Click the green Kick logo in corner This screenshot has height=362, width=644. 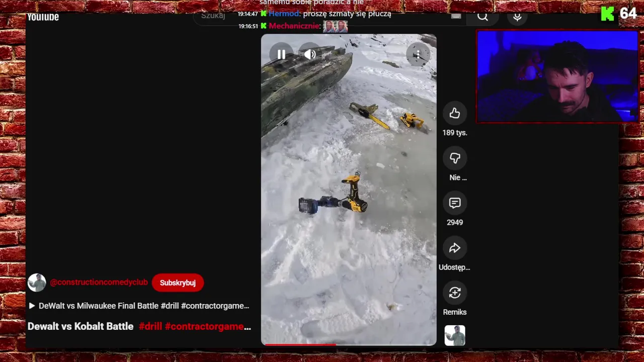coord(608,14)
